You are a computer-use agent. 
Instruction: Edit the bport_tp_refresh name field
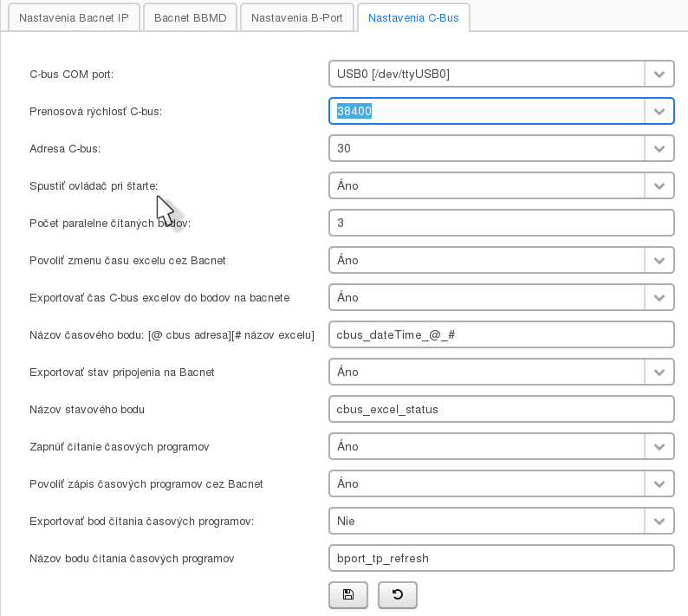501,558
